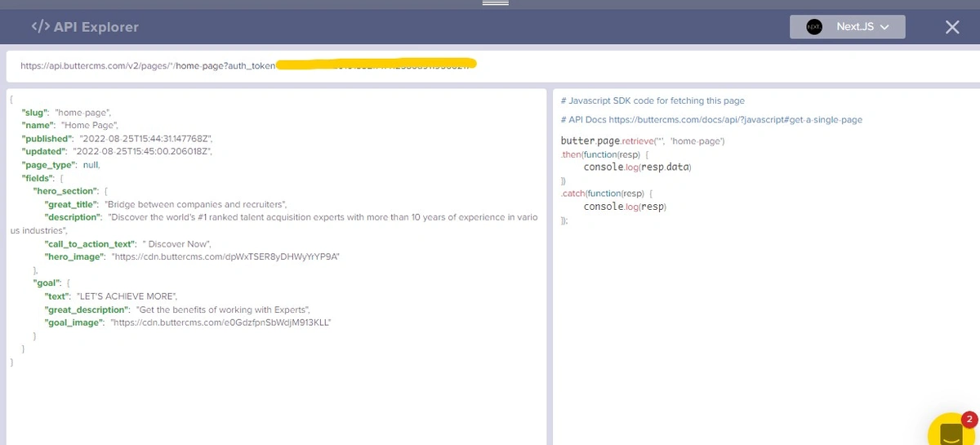The image size is (980, 445).
Task: Click the chat notification badge showing 2
Action: (x=969, y=420)
